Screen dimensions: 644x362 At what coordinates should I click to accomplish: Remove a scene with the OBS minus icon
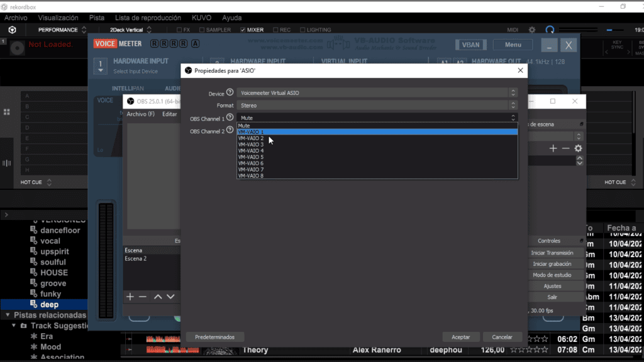pyautogui.click(x=143, y=297)
